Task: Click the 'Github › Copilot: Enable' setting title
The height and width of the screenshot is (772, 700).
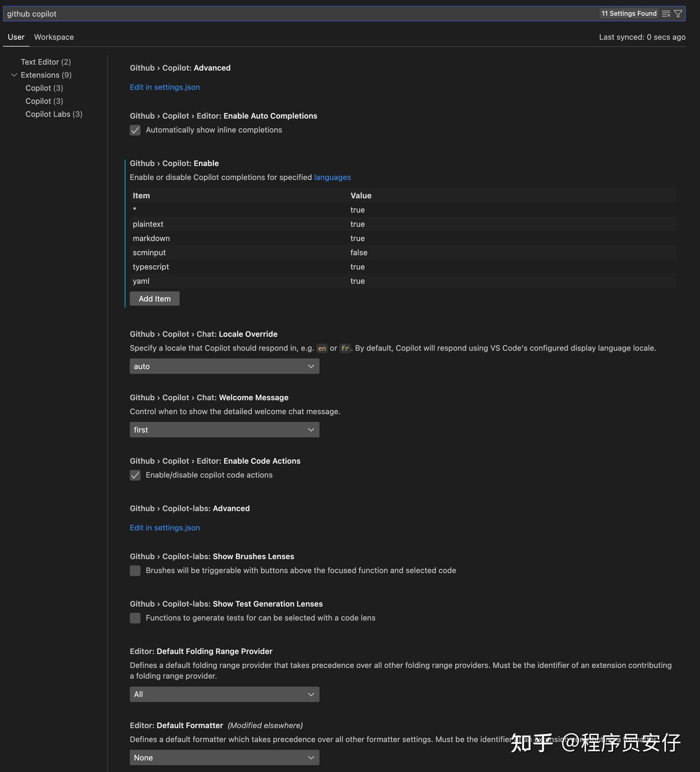Action: tap(174, 163)
